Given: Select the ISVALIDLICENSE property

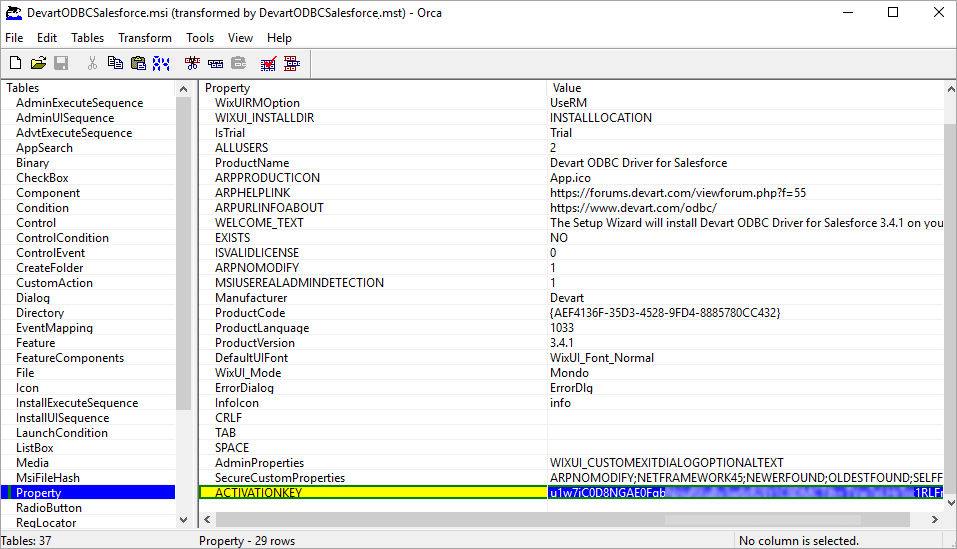Looking at the screenshot, I should pyautogui.click(x=257, y=253).
